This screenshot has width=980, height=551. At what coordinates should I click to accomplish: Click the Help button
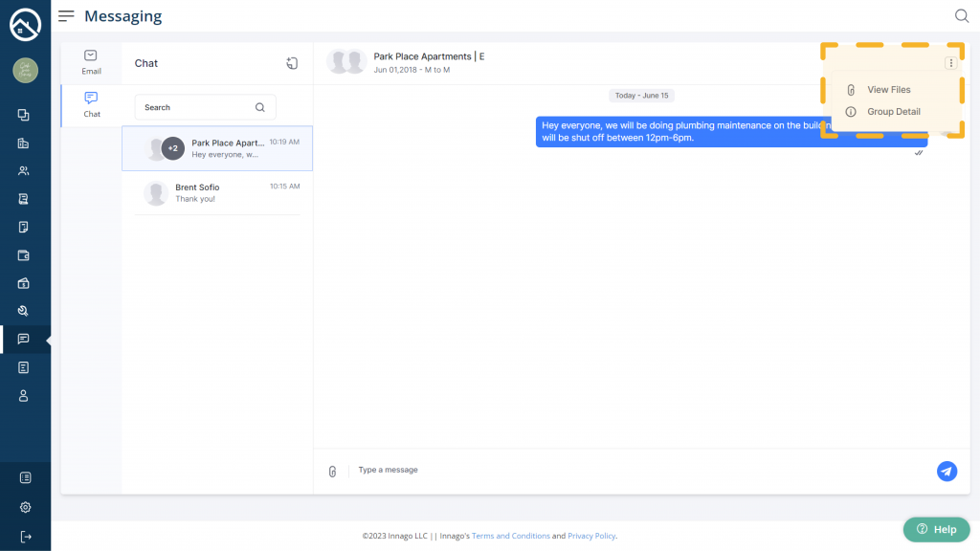(x=936, y=529)
